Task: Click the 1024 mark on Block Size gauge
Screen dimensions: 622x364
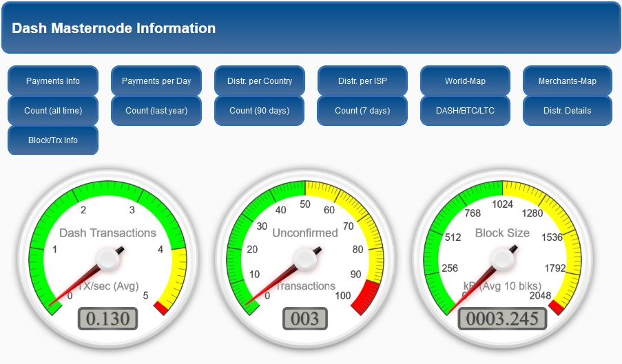Action: click(x=503, y=204)
